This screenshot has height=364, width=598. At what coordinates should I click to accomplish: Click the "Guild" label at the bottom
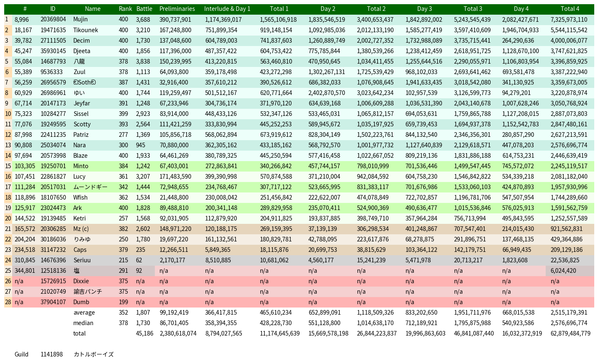click(21, 354)
